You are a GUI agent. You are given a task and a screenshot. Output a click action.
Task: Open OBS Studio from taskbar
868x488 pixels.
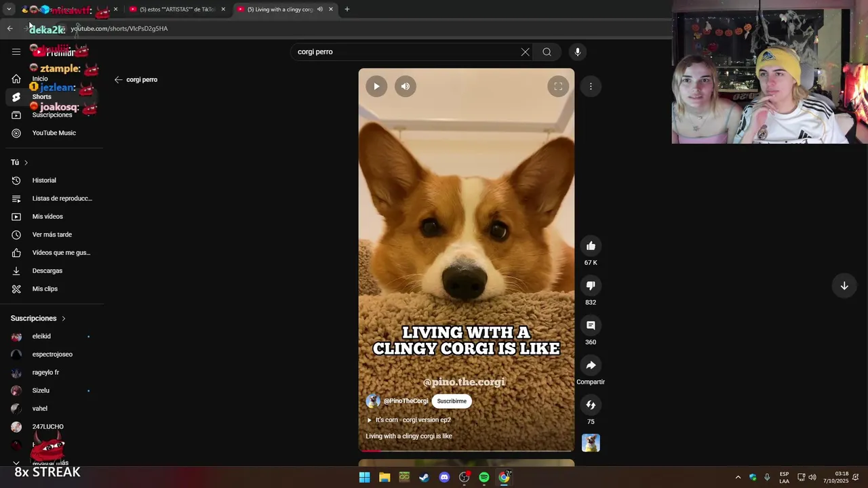click(x=464, y=477)
